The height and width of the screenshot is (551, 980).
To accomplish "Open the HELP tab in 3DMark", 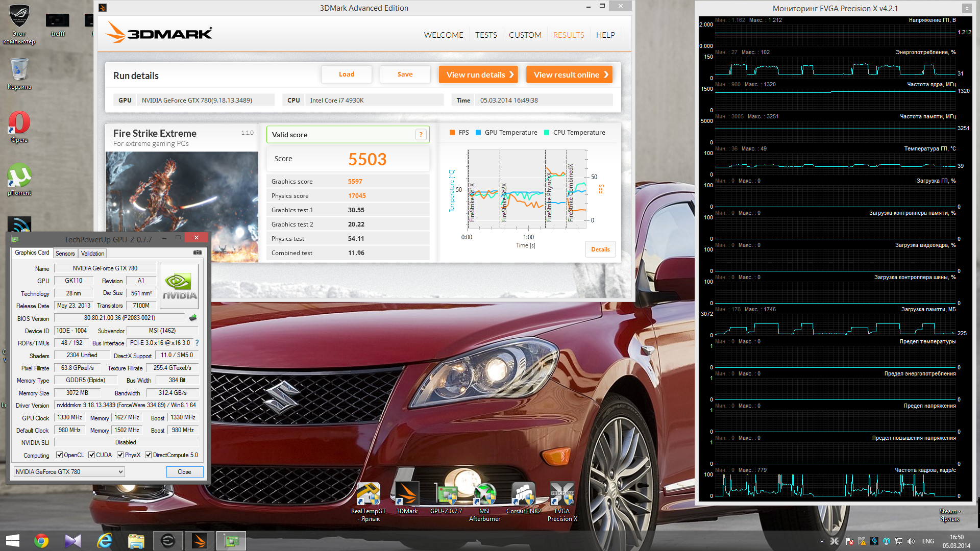I will [x=605, y=35].
